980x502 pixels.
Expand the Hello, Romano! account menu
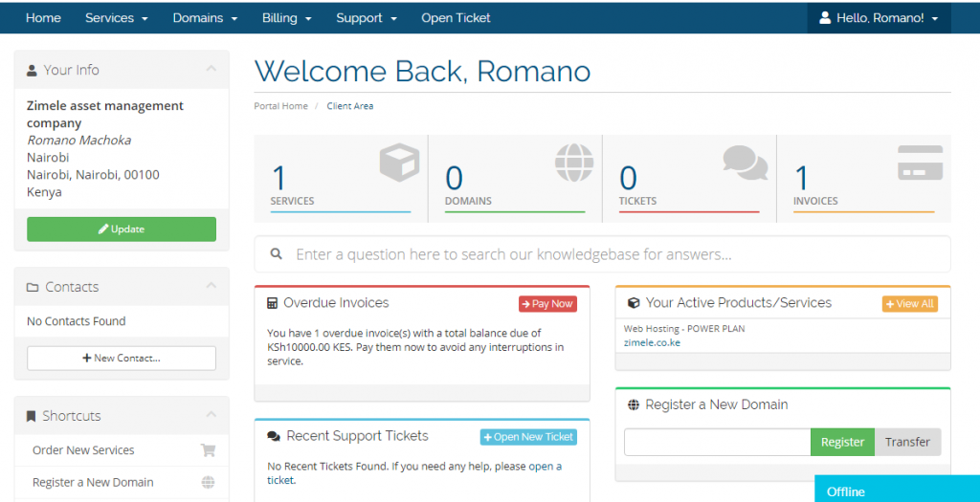879,18
